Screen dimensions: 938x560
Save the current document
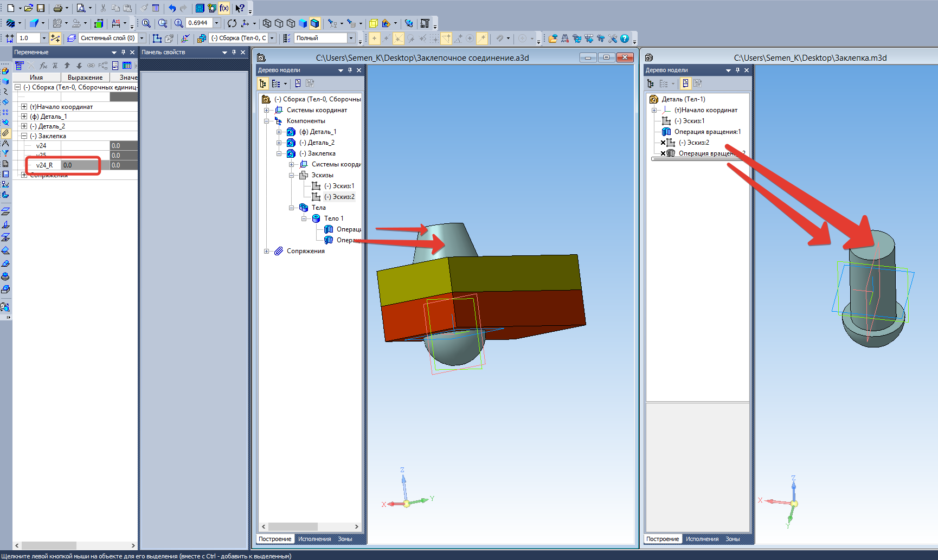[x=40, y=8]
